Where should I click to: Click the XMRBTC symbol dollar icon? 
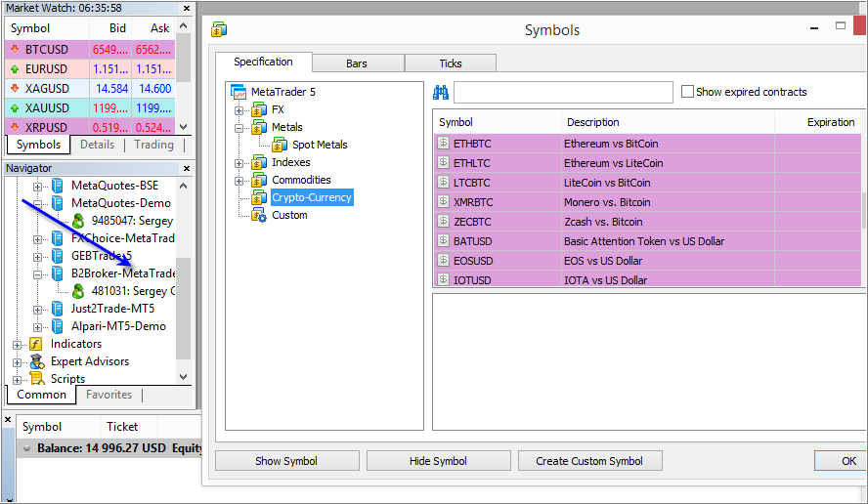[443, 201]
